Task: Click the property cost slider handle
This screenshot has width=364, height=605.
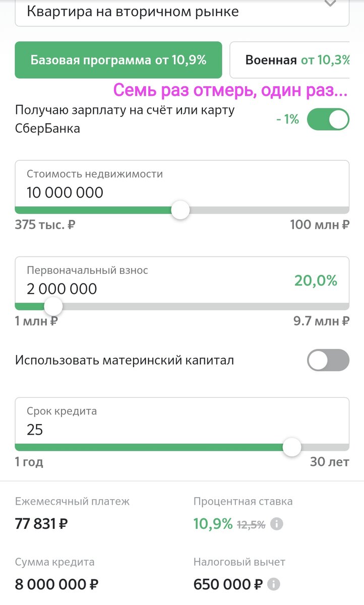Action: (x=180, y=210)
